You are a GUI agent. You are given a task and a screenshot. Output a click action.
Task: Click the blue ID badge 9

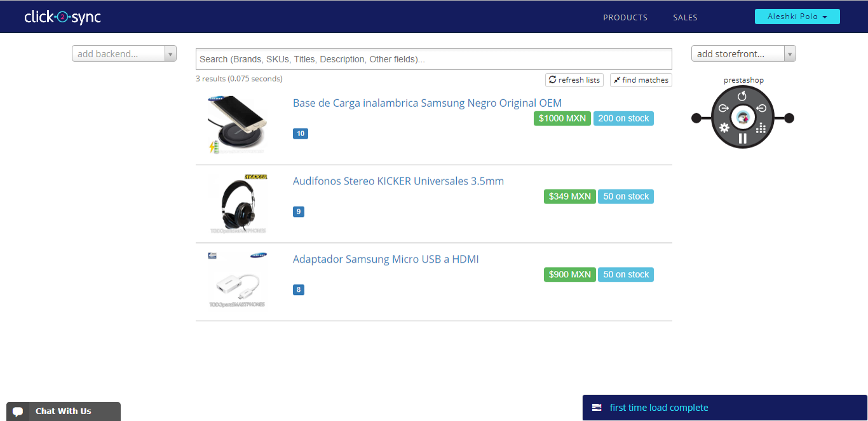[299, 212]
